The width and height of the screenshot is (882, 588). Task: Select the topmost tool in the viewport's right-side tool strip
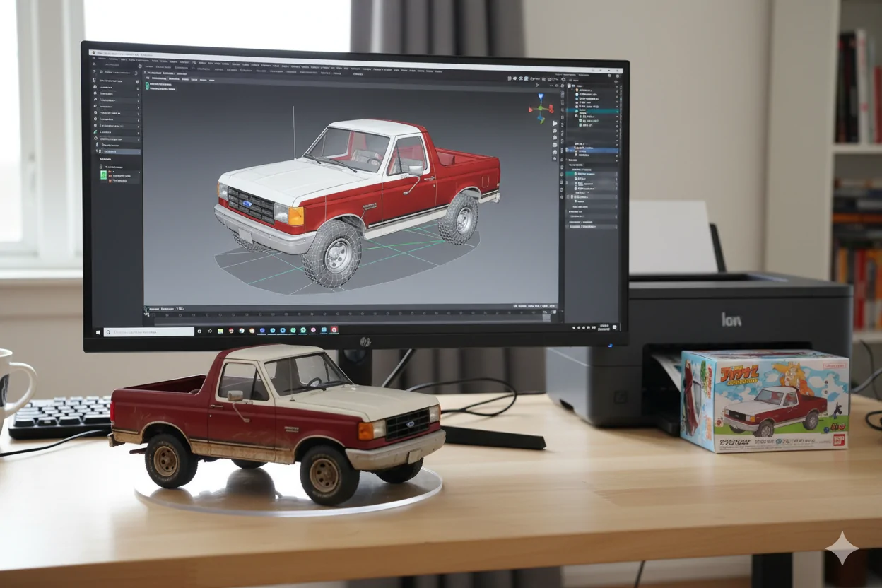(x=555, y=124)
